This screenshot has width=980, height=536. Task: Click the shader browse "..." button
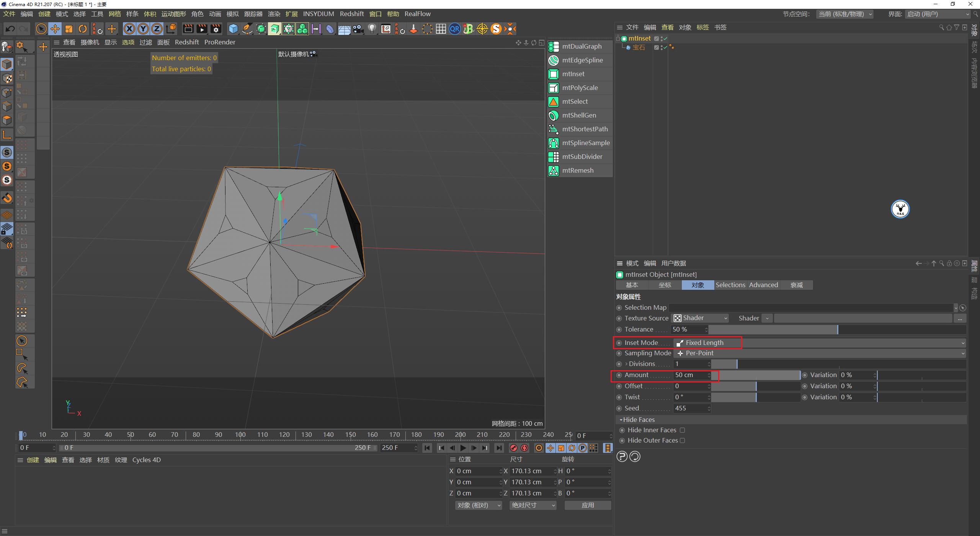click(960, 318)
